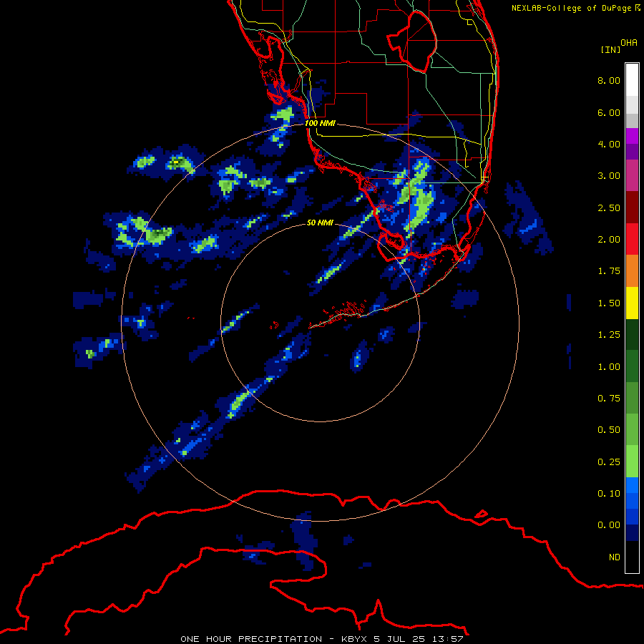
Task: Click the 50 NMI range ring label
Action: (320, 223)
